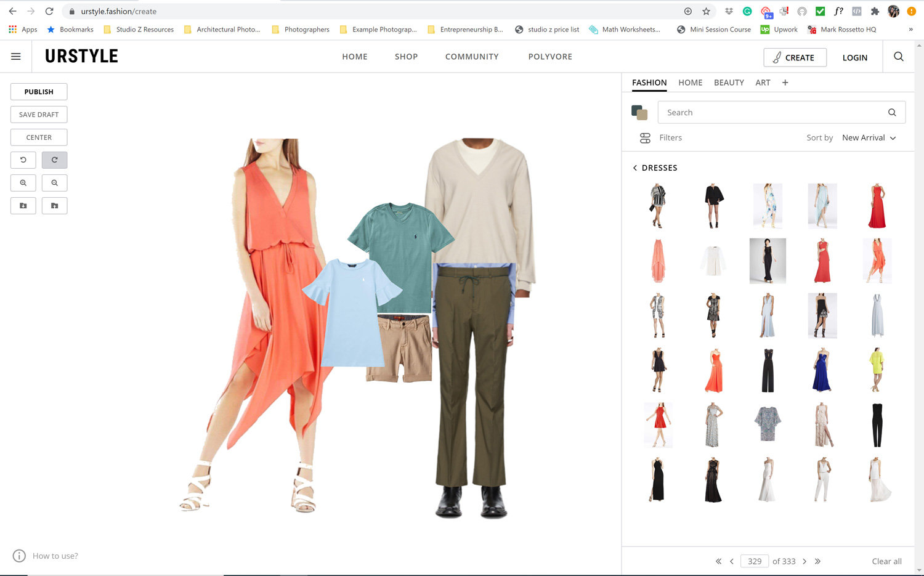Undo the last canvas action
The height and width of the screenshot is (576, 924).
point(23,160)
